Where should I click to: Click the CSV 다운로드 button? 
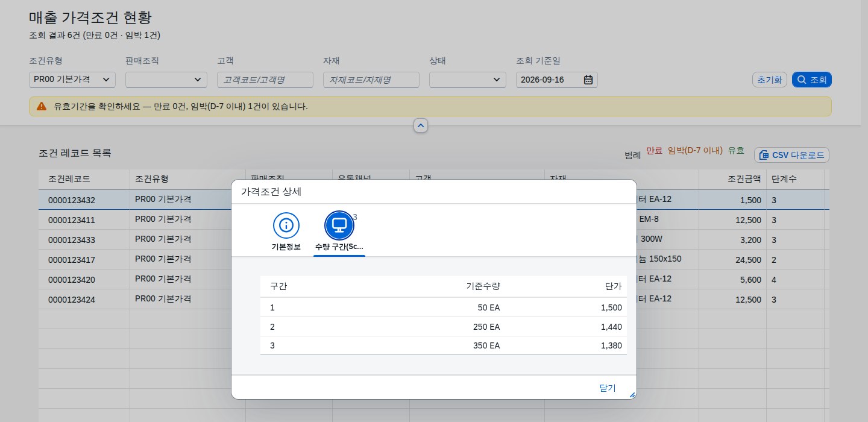[791, 155]
